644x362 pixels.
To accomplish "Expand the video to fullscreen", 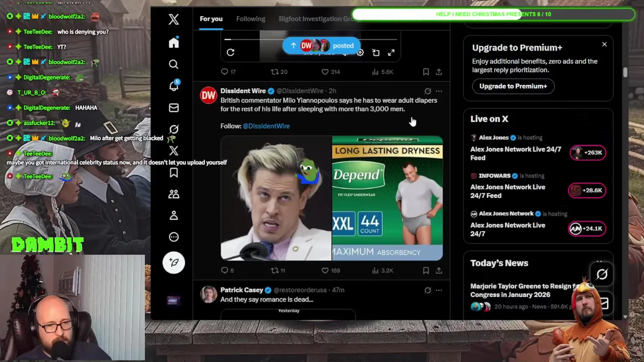I will click(391, 52).
